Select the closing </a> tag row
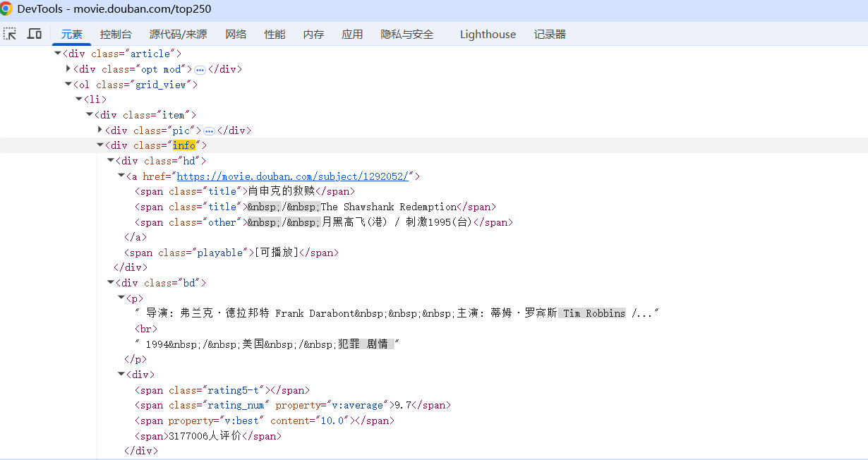 tap(135, 237)
